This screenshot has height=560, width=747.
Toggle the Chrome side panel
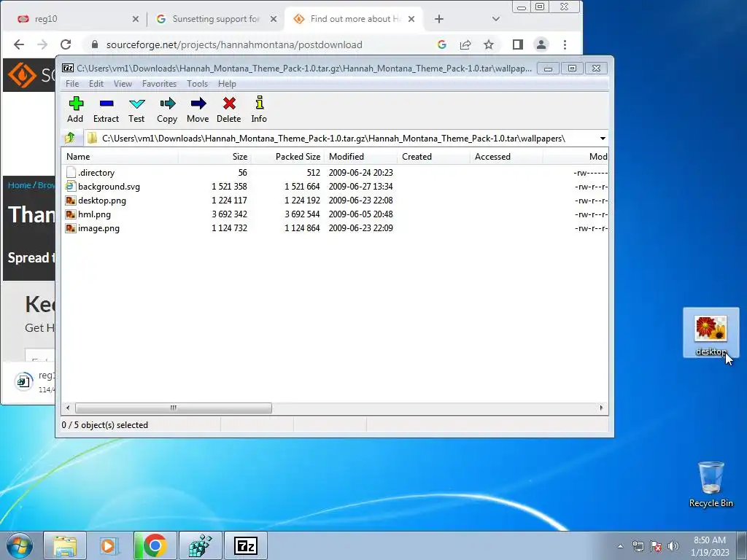coord(518,44)
